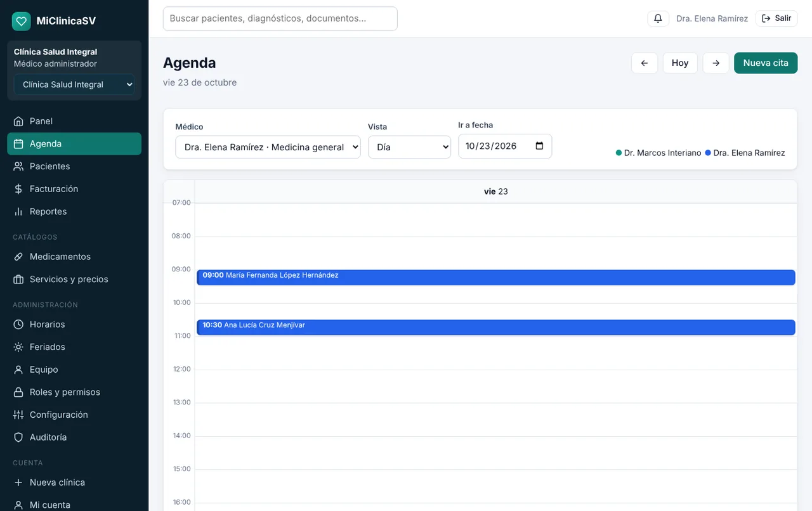Click the Dr. Marcos Interiano legend entry
This screenshot has height=511, width=812.
pyautogui.click(x=658, y=153)
